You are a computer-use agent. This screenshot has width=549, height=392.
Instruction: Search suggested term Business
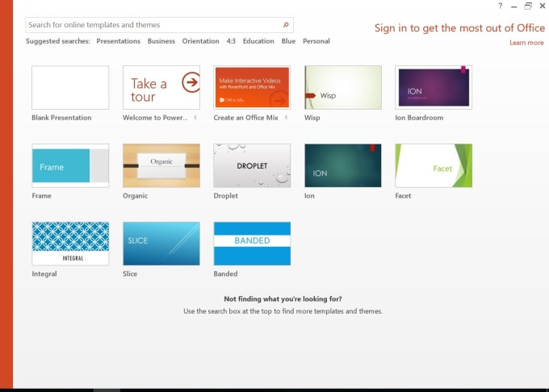coord(161,41)
